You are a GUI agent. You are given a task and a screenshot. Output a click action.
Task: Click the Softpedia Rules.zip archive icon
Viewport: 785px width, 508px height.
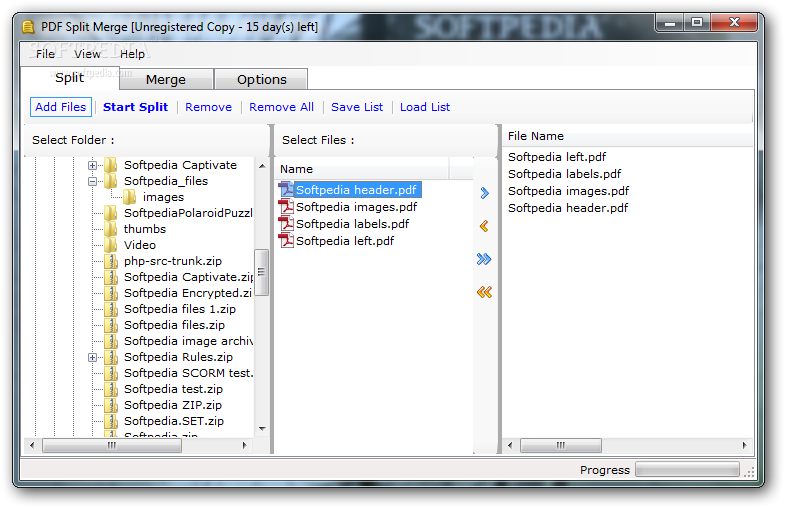111,356
